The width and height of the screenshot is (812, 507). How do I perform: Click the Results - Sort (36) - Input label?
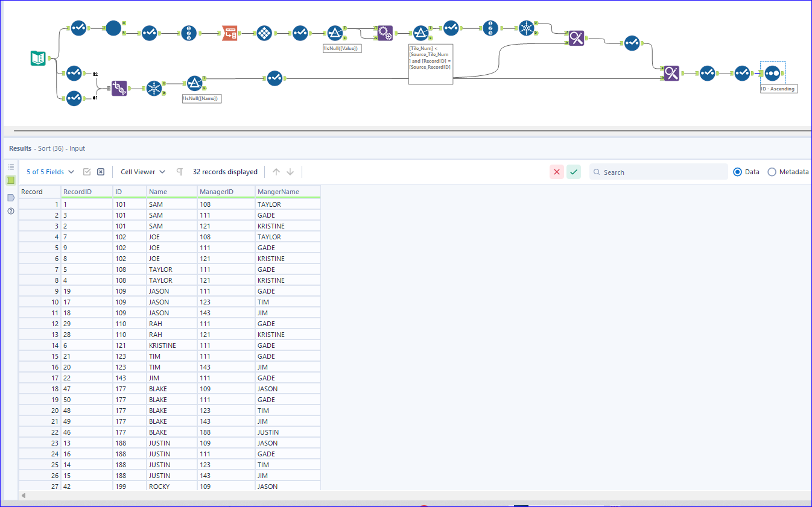43,148
